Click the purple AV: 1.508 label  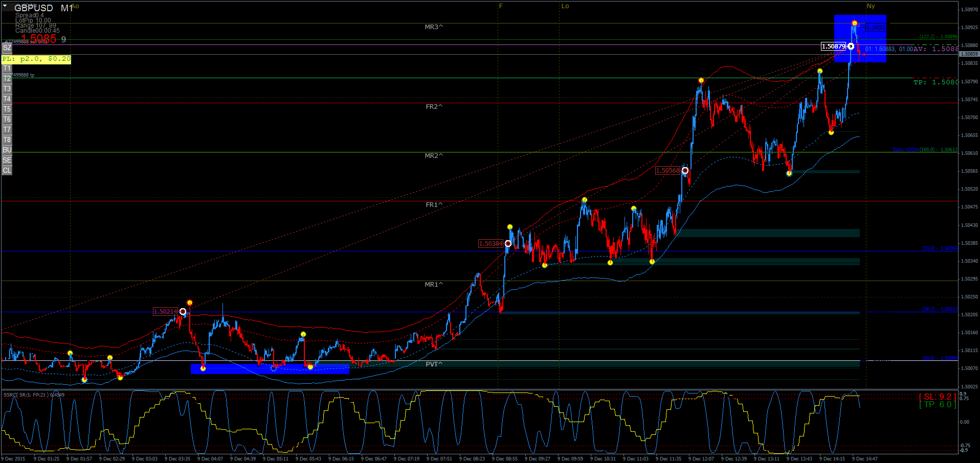(936, 49)
